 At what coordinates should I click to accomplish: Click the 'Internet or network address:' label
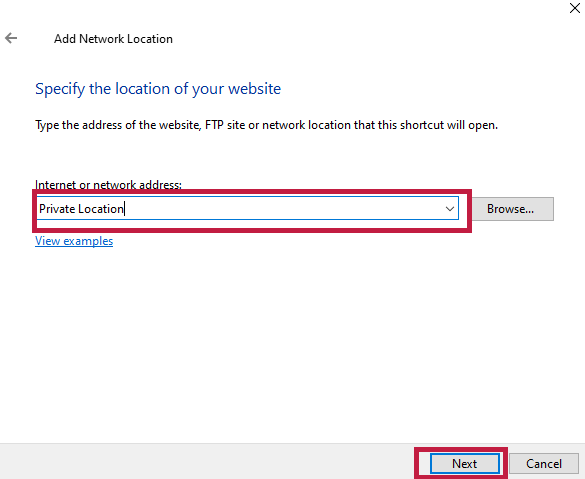pyautogui.click(x=108, y=184)
